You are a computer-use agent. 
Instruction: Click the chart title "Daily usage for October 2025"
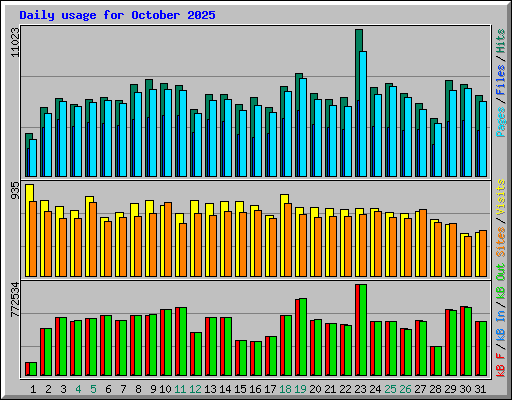pos(117,15)
